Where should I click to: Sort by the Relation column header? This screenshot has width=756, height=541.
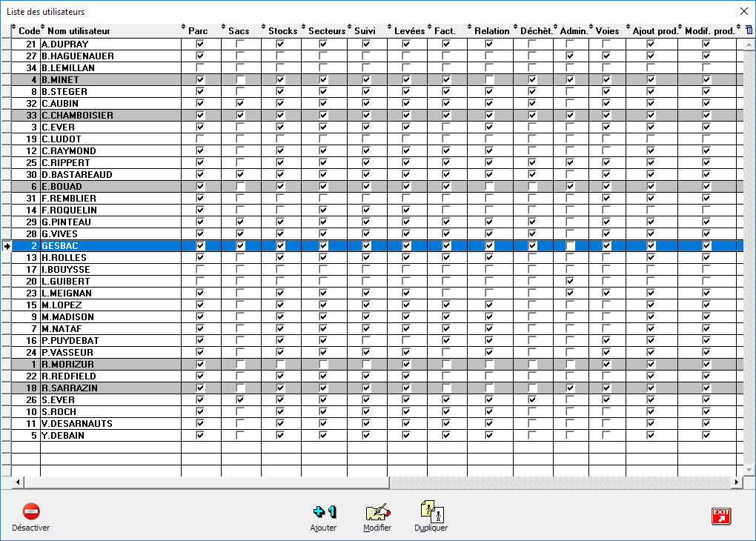[492, 31]
